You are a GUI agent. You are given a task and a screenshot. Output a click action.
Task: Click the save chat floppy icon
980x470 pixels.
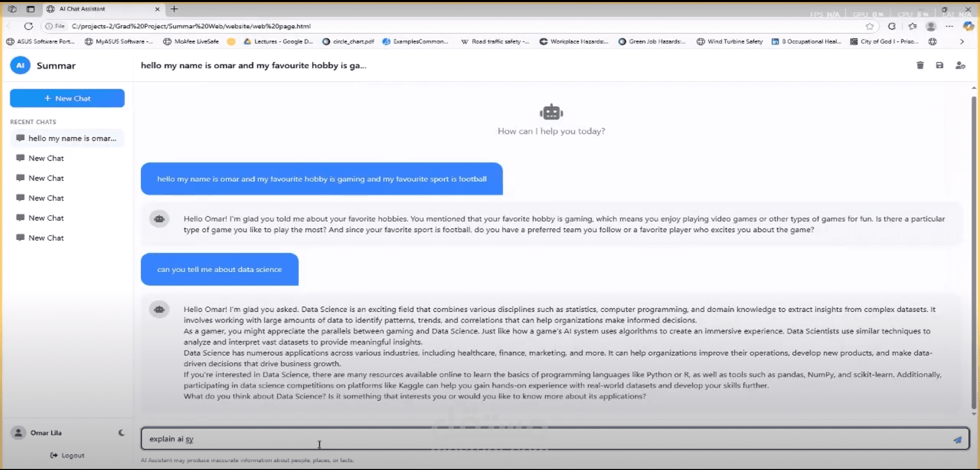(x=940, y=65)
